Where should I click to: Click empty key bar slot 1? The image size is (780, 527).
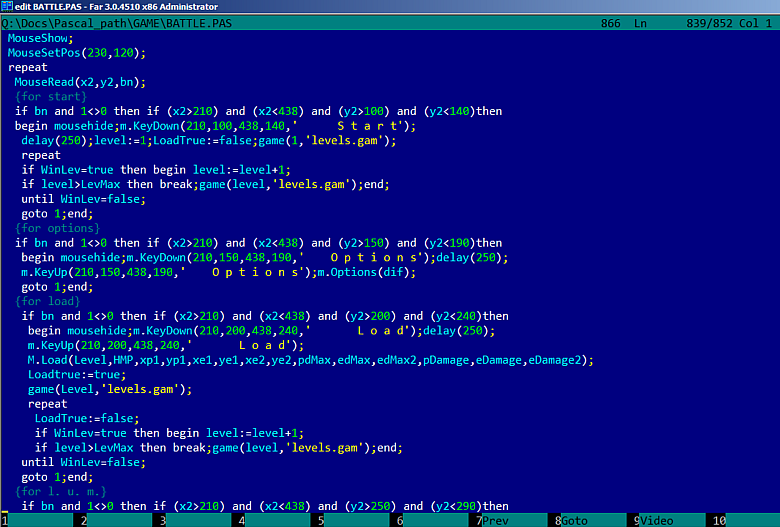[x=37, y=521]
